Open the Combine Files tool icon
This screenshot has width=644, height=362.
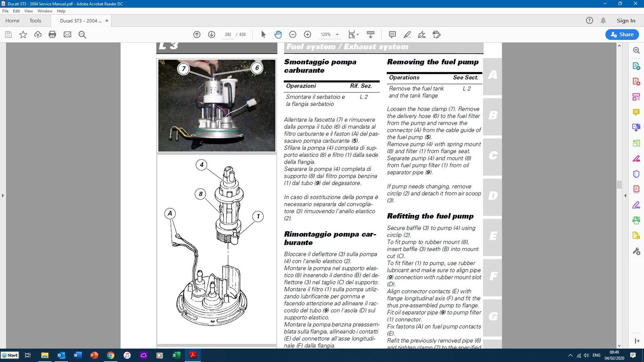[x=636, y=128]
